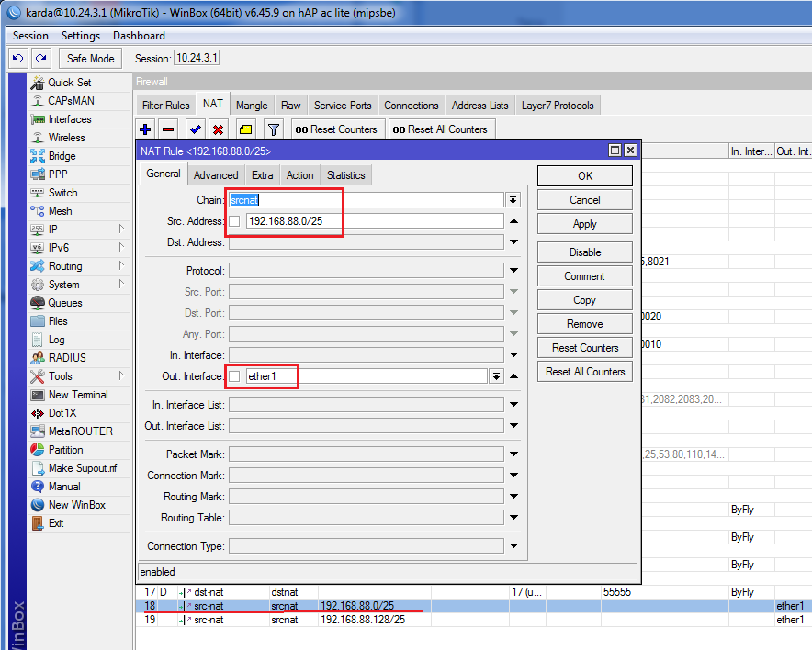Select the 192.168.88.128/25 src-nat row
812x650 pixels.
tap(363, 620)
